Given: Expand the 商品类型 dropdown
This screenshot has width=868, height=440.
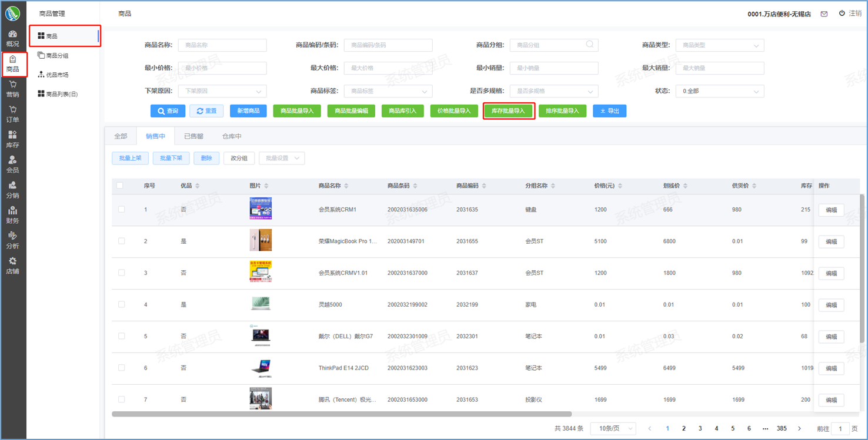Looking at the screenshot, I should (x=719, y=45).
